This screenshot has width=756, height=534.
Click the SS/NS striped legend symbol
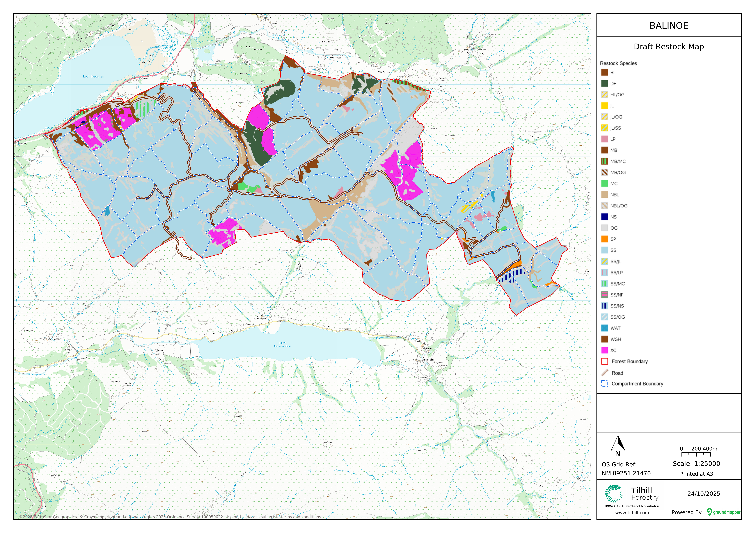605,306
